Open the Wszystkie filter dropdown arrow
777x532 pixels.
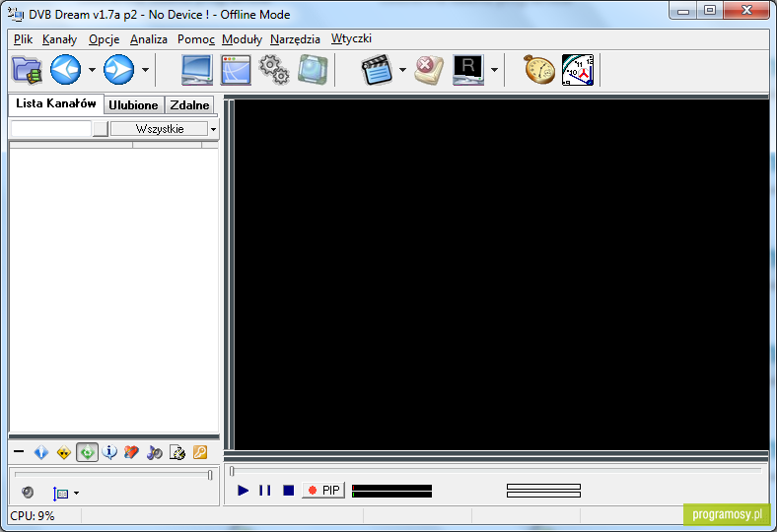(213, 129)
